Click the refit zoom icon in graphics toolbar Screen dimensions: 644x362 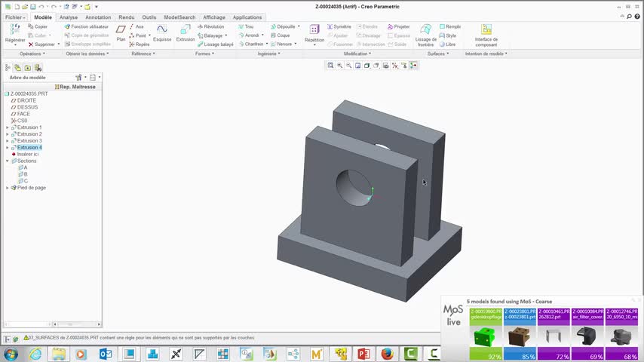click(330, 66)
